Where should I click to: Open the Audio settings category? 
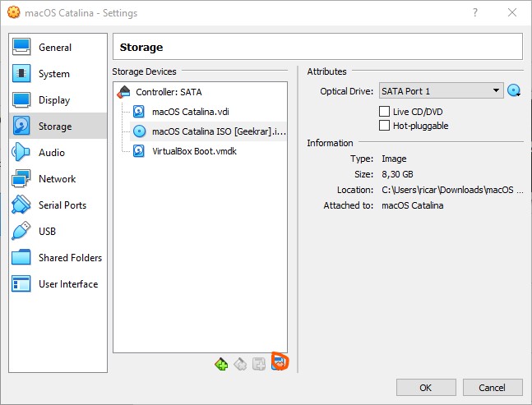pos(58,152)
